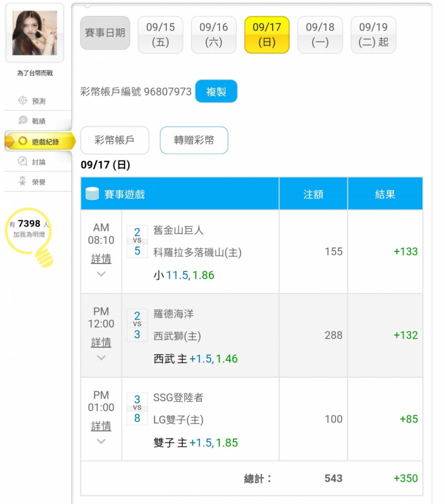Select the 09/15 (五) date tab

coord(160,35)
